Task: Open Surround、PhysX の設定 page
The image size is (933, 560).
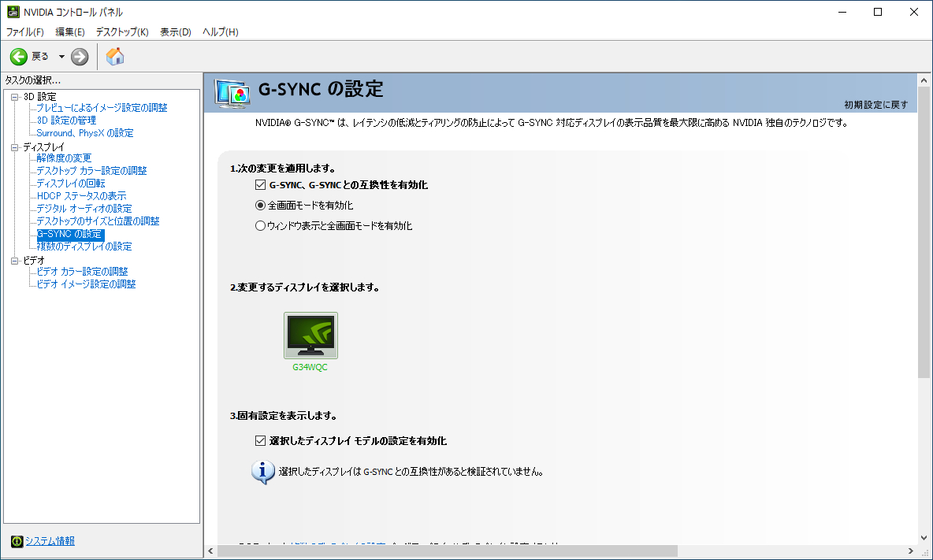Action: click(85, 133)
